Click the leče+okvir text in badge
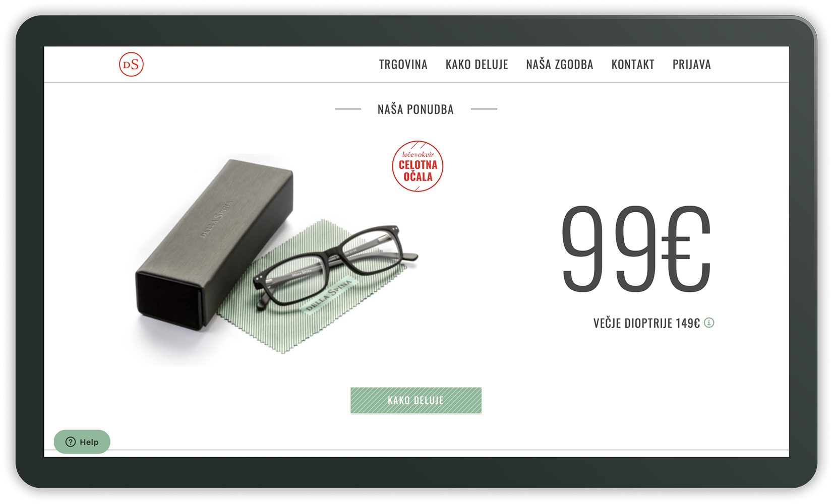Viewport: 833px width, 504px height. click(418, 154)
